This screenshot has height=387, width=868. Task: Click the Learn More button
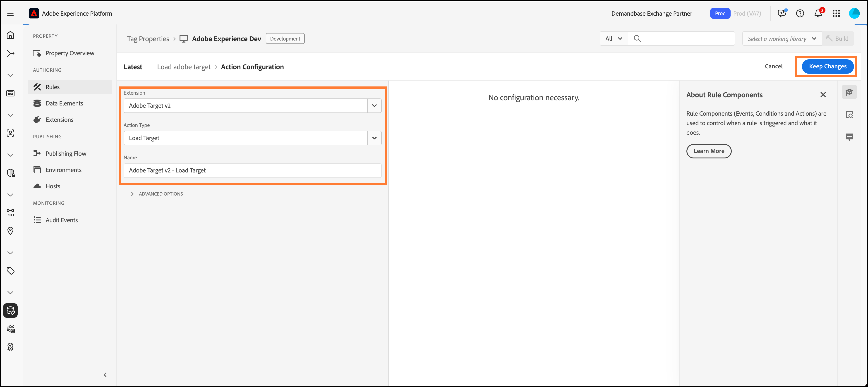[709, 151]
